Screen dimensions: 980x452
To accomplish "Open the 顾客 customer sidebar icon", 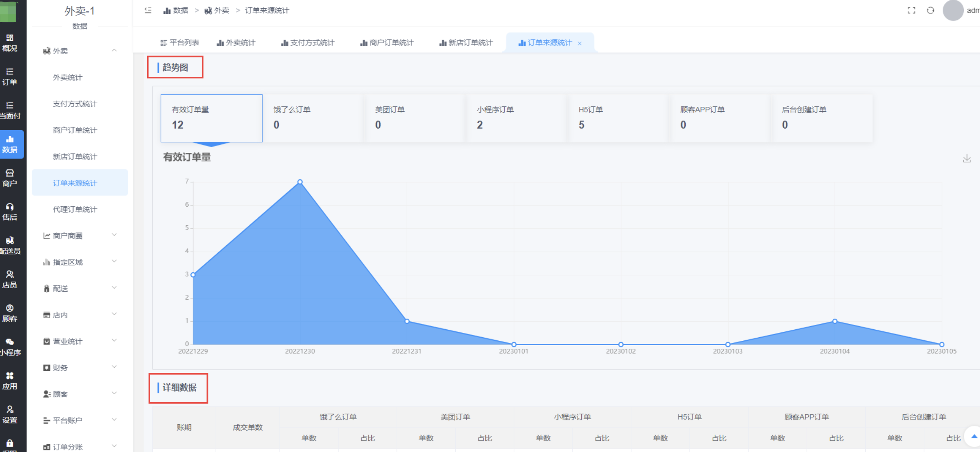I will coord(10,313).
